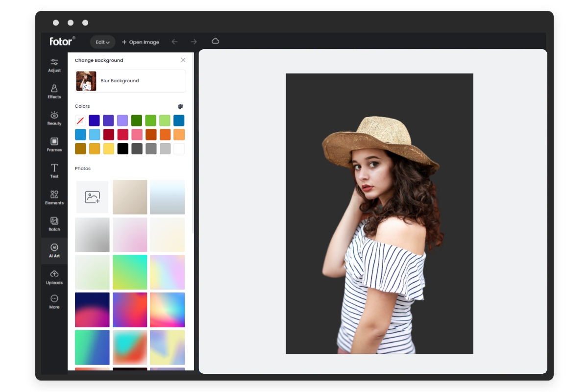
Task: Open the custom color picker palette
Action: coord(181,105)
